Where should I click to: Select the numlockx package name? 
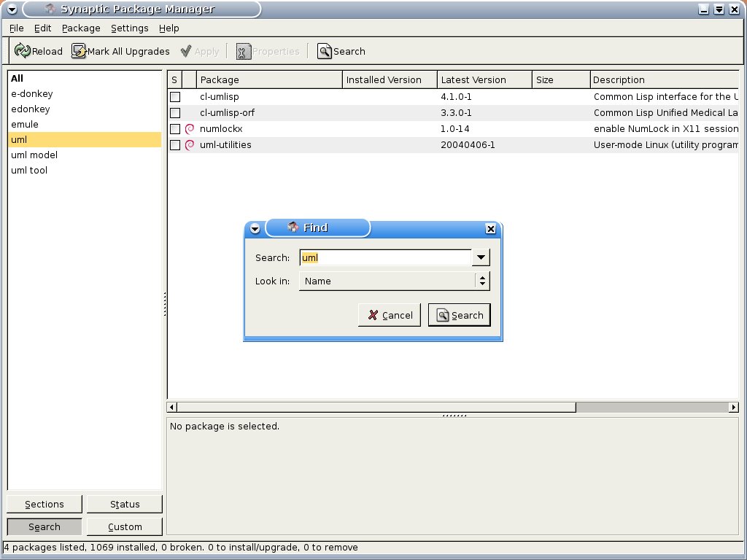point(221,128)
